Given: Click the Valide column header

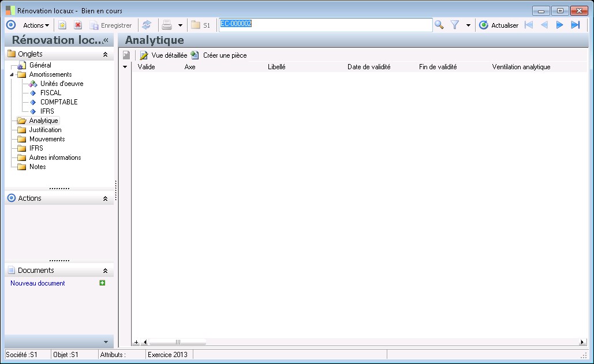Looking at the screenshot, I should tap(146, 67).
